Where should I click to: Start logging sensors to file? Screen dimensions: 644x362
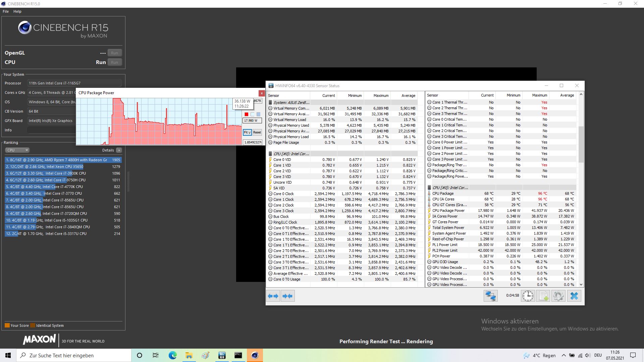(543, 296)
